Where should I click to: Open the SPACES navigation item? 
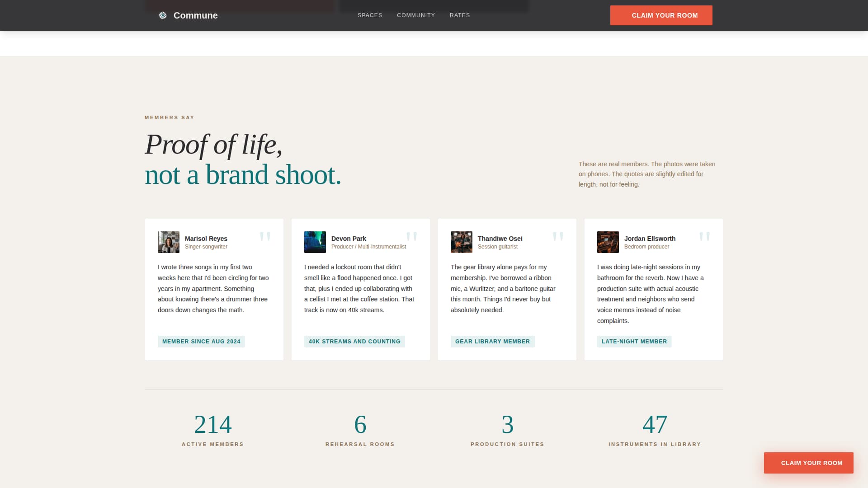tap(370, 15)
